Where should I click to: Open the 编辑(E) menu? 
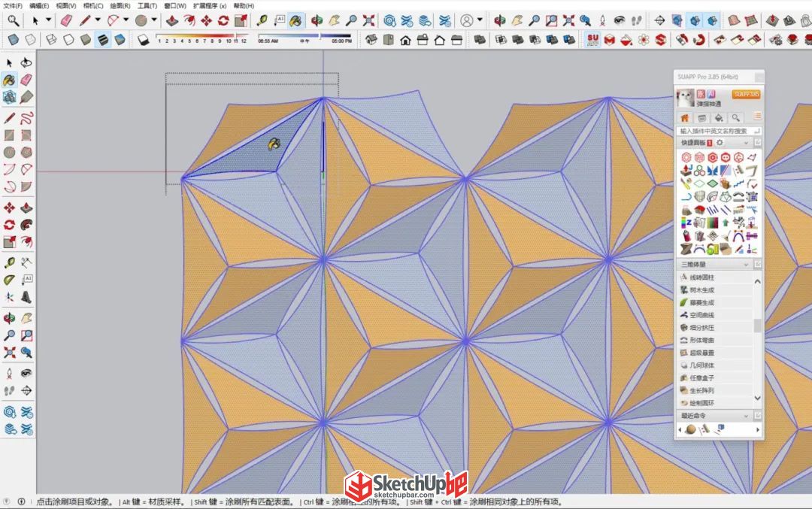click(39, 6)
